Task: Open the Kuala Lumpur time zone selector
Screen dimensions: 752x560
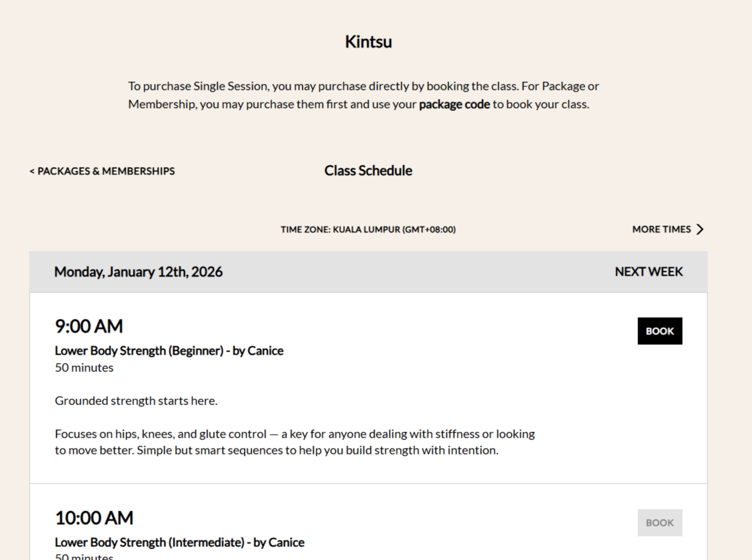Action: pos(368,230)
